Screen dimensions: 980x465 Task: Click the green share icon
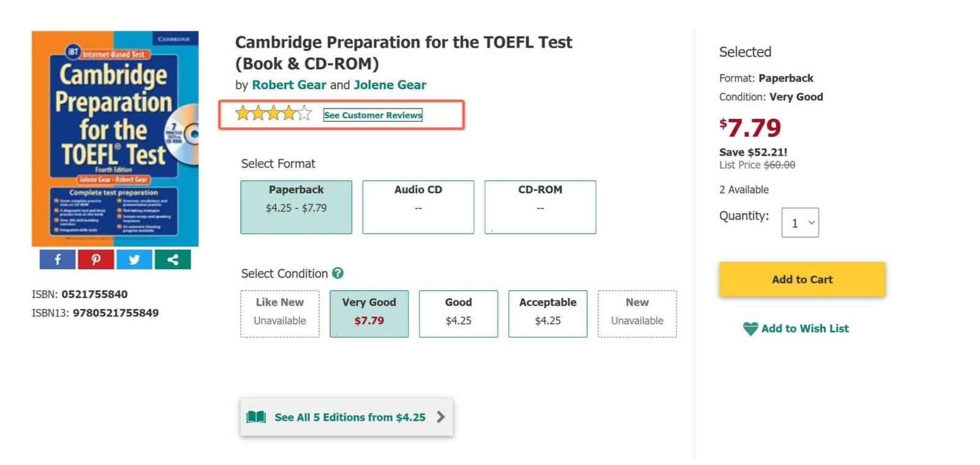[x=173, y=260]
